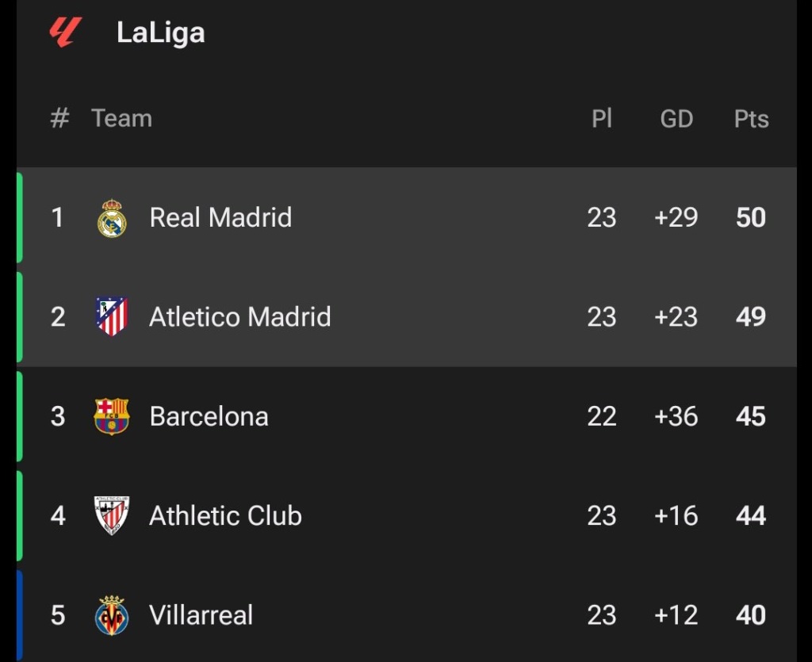
Task: Click the Barcelona crest
Action: [111, 416]
